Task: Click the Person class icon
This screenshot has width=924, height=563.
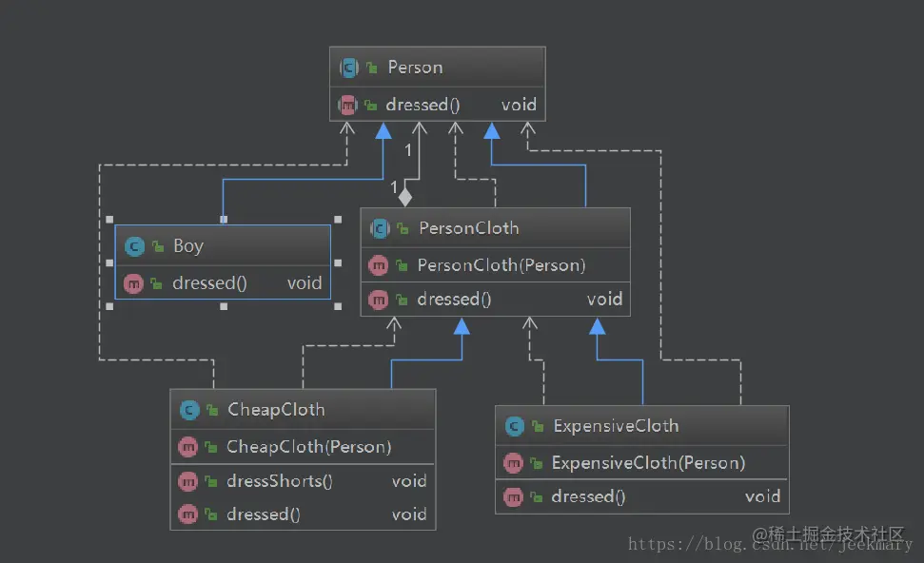Action: coord(349,68)
